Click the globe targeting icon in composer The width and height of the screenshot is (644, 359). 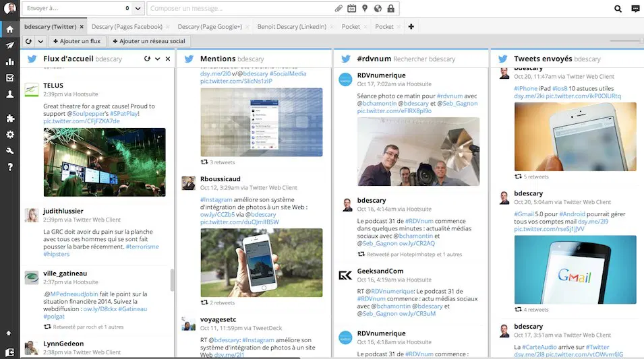[x=378, y=8]
